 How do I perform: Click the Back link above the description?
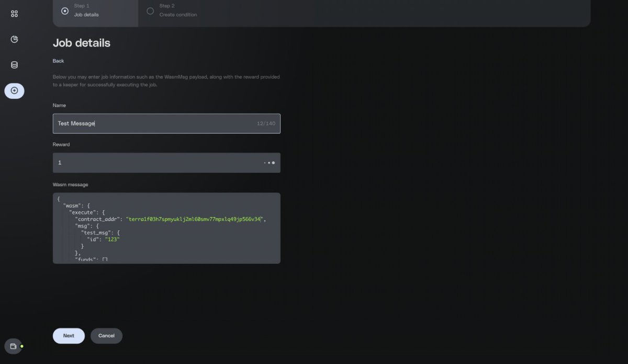(58, 61)
